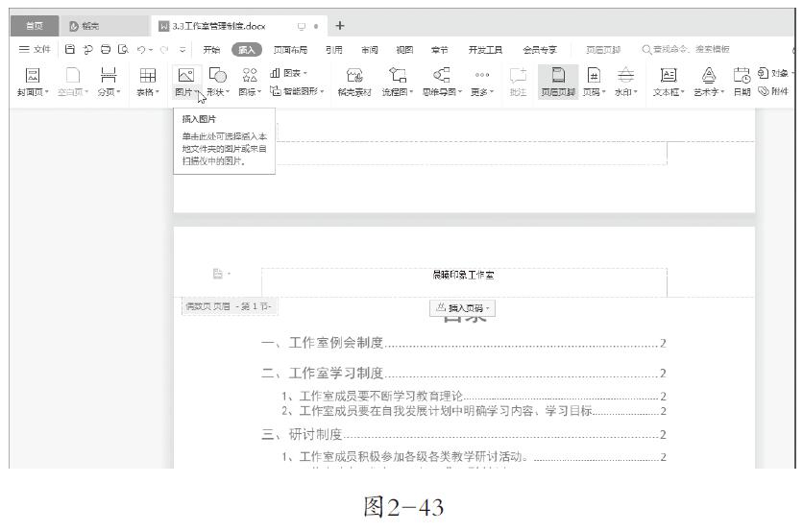Click the highlighted 页眉页脚 ribbon button
Image resolution: width=803 pixels, height=532 pixels.
tap(558, 82)
